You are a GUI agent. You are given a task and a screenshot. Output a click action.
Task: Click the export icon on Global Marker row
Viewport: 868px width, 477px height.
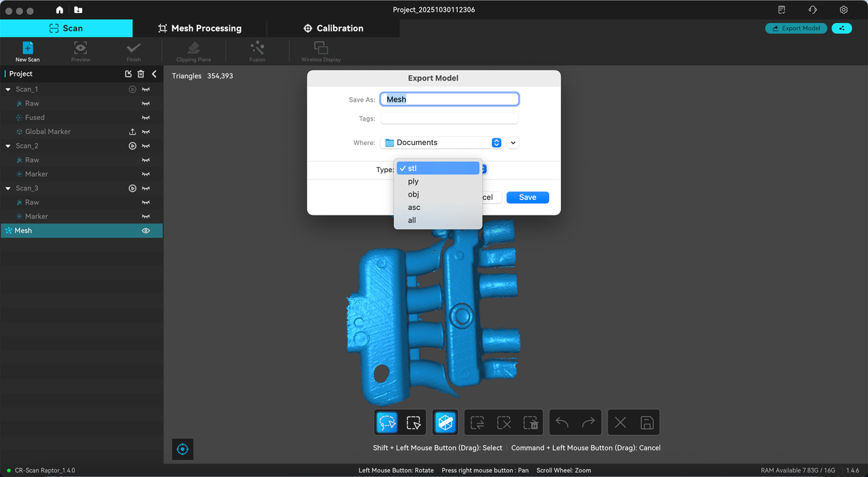(x=132, y=132)
